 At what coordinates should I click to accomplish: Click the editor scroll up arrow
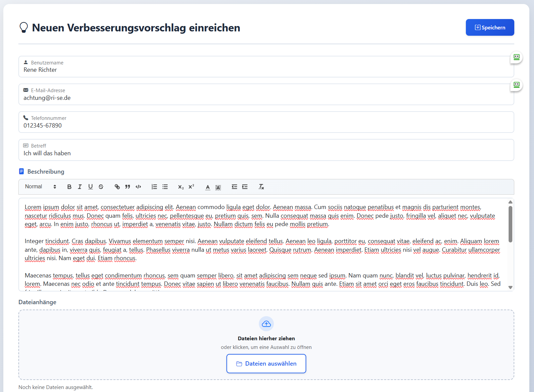[510, 202]
